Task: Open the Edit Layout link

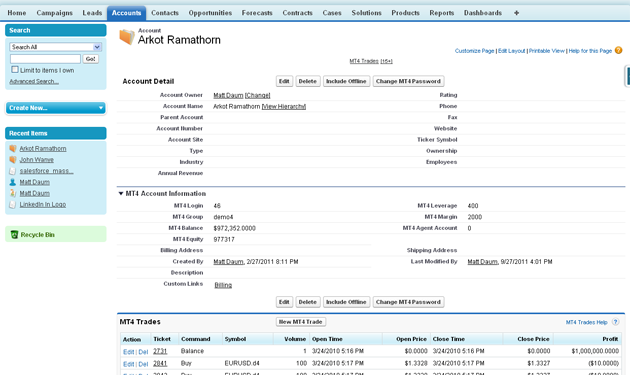Action: [511, 51]
